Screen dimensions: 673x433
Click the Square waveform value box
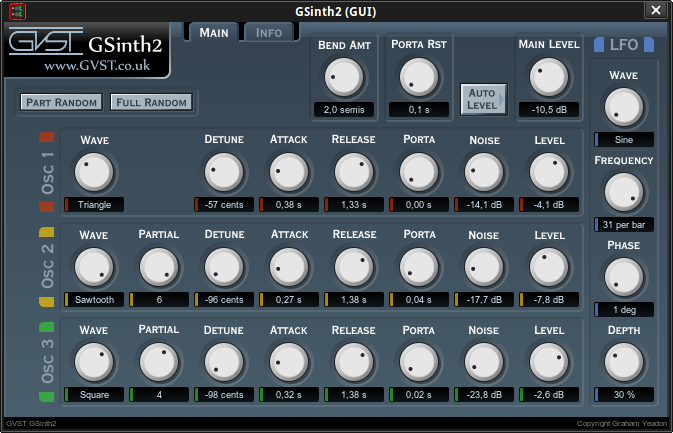point(94,395)
